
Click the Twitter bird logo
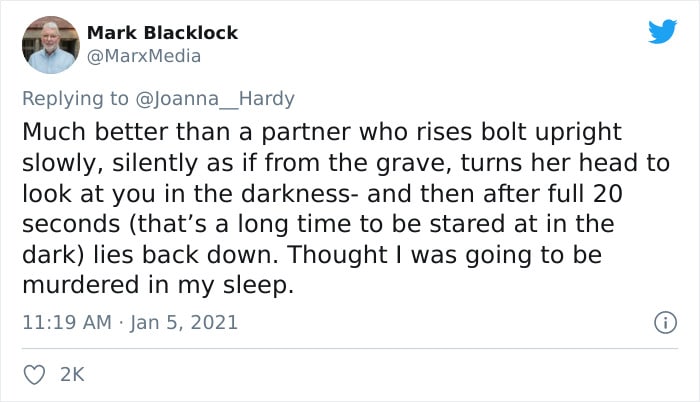point(662,32)
